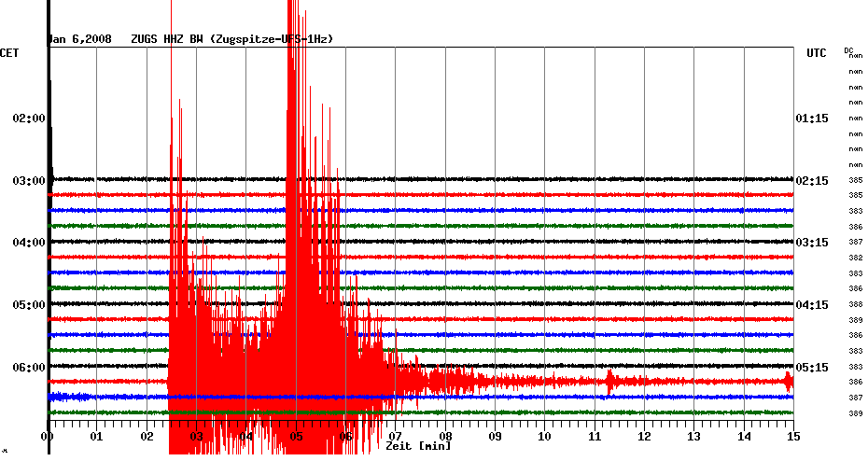Screen dimensions: 868x461
Task: Select the CET time label "04:00"
Action: coord(29,243)
